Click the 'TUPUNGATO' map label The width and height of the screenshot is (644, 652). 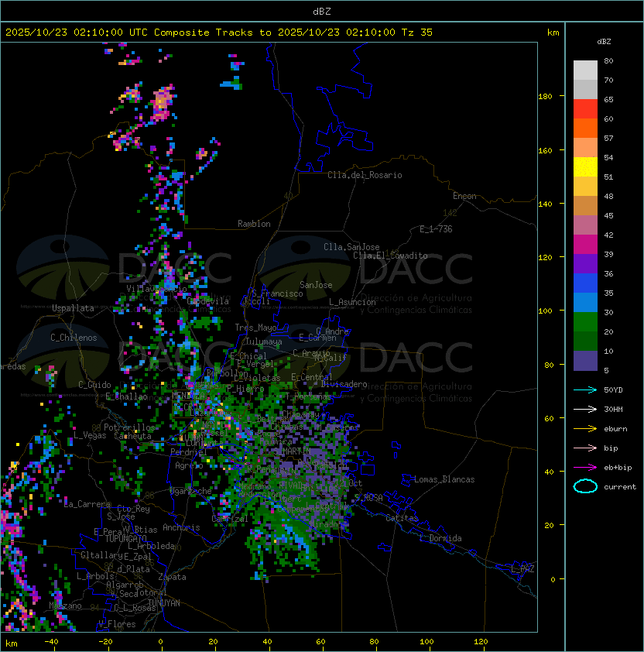(125, 539)
